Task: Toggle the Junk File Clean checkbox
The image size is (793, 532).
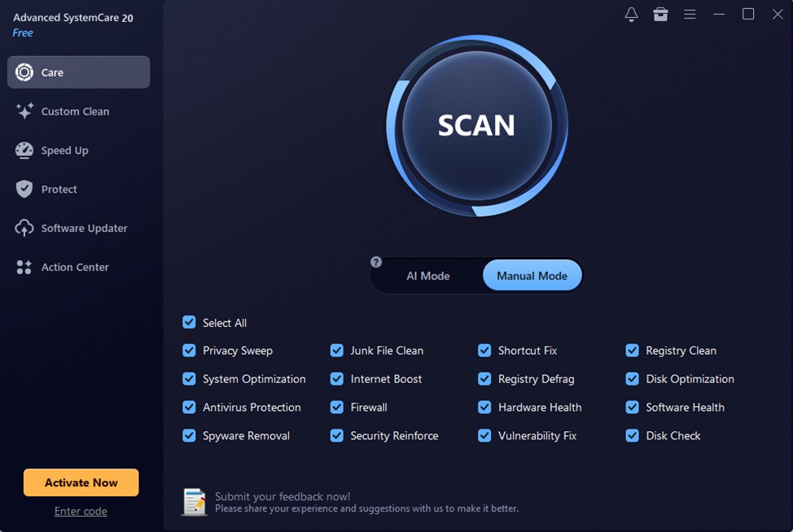Action: click(337, 350)
